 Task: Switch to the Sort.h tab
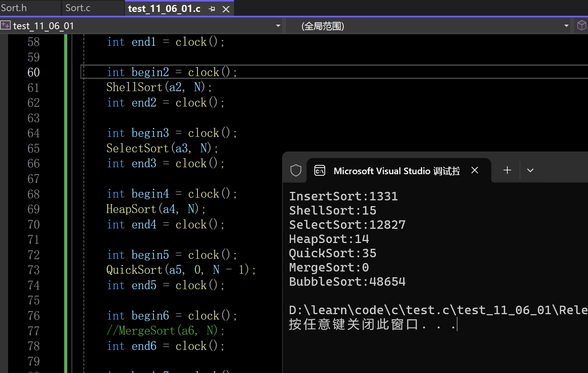(14, 8)
